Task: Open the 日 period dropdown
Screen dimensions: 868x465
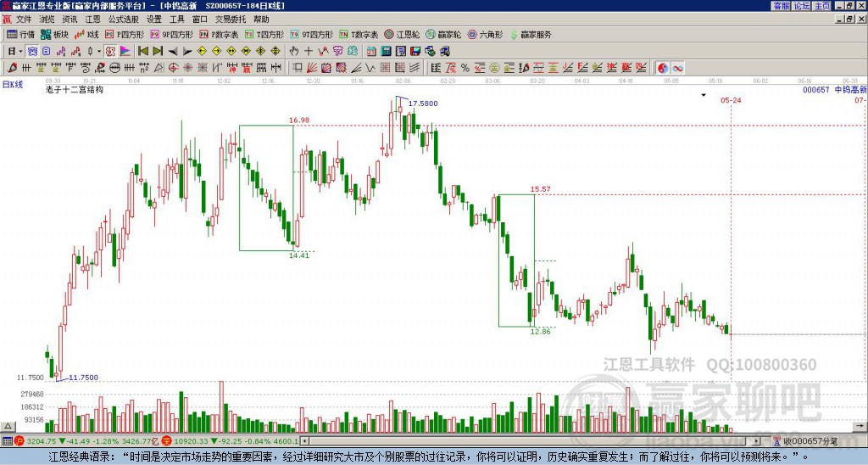Action: click(15, 51)
